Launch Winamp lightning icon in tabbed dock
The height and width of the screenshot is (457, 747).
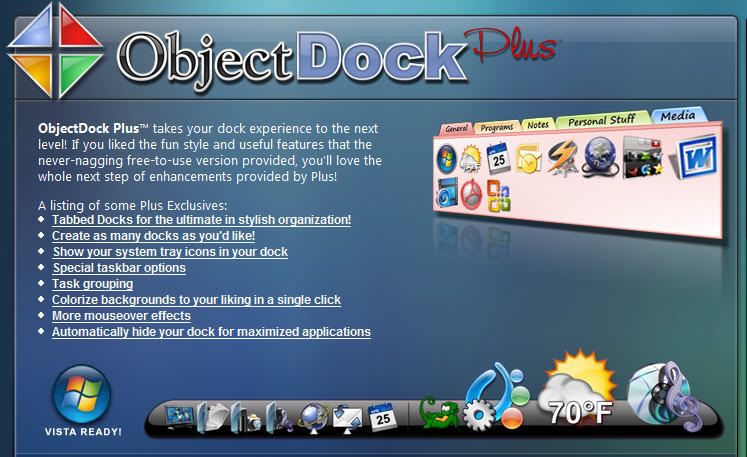562,158
